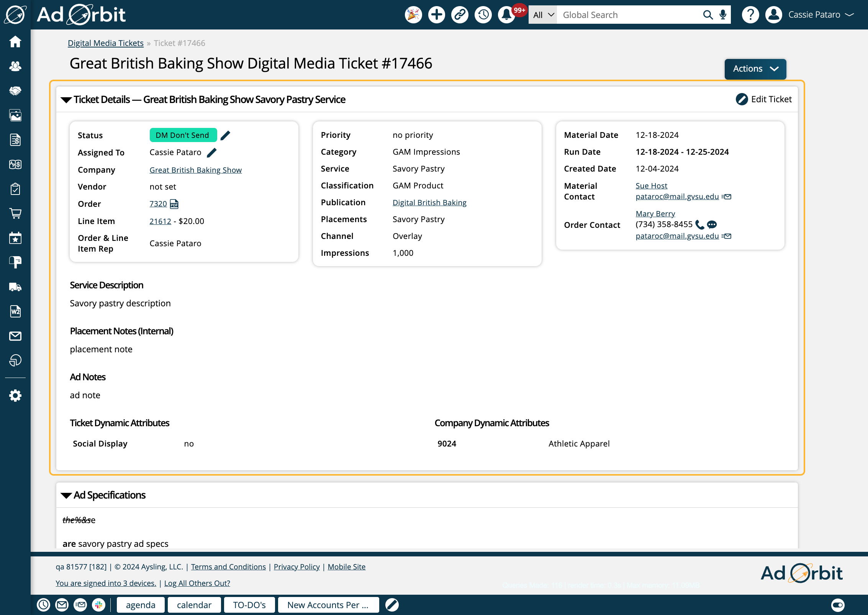Collapse the Ticket Details section
This screenshot has width=868, height=615.
pyautogui.click(x=66, y=100)
